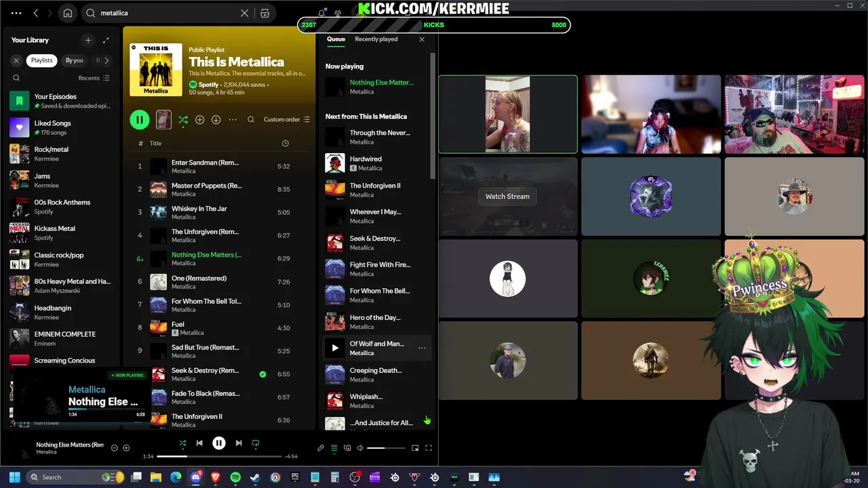Open the Recents sort dropdown
Screen dimensions: 868x488
pos(94,78)
